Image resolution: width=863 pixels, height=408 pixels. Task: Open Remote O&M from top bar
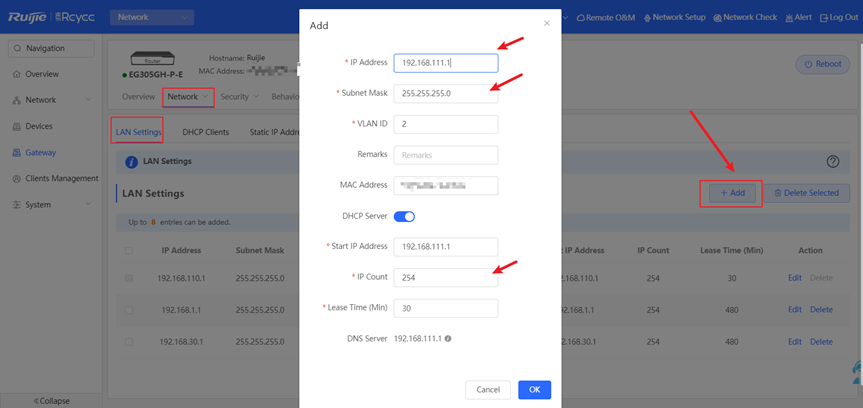click(x=606, y=18)
